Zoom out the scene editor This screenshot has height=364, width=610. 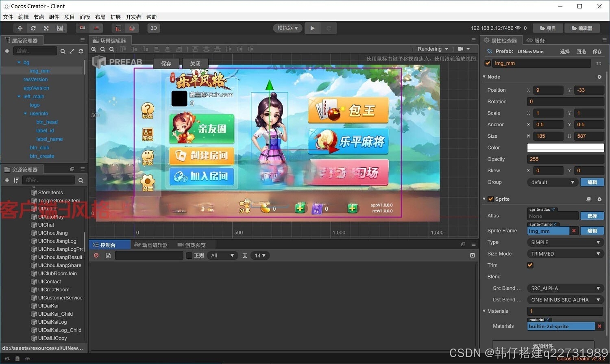[x=103, y=49]
